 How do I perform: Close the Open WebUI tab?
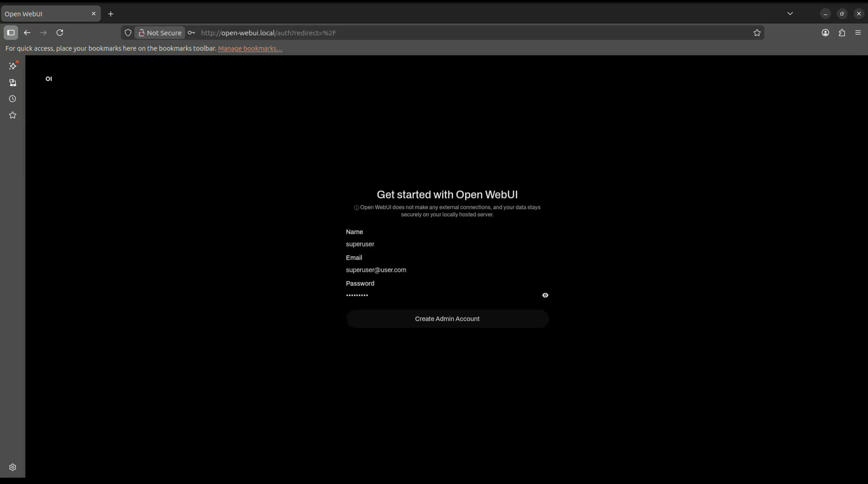click(94, 14)
